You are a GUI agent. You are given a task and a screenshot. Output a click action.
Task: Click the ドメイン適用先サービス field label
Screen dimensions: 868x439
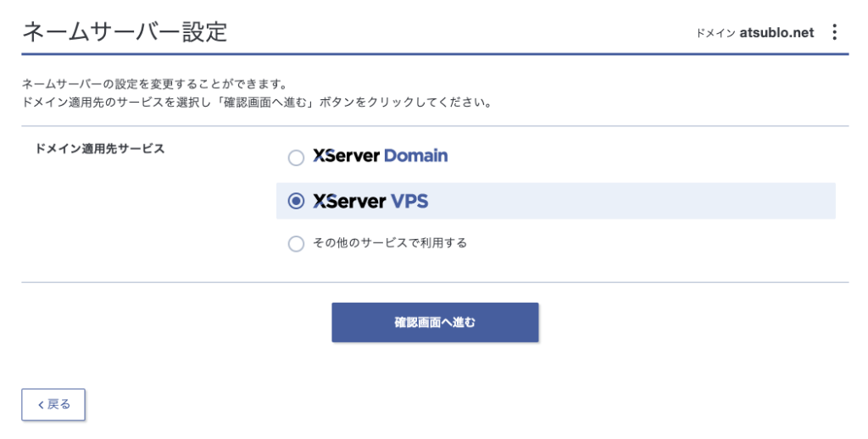(100, 148)
